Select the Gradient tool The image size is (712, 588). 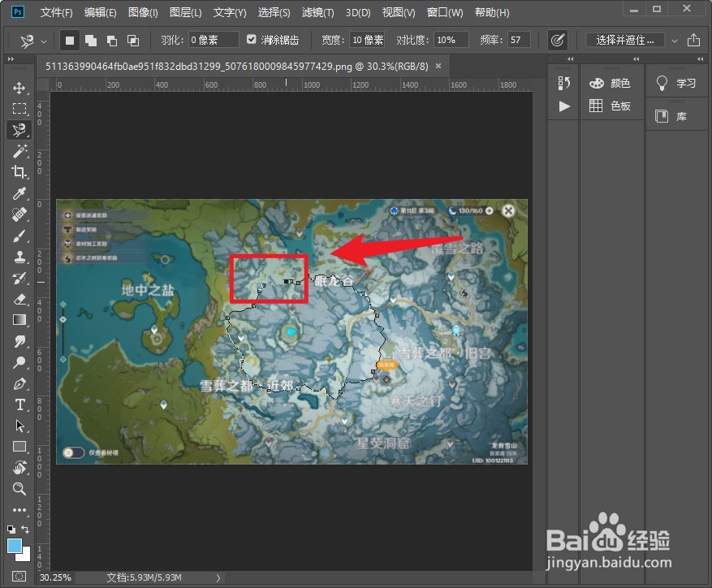[x=19, y=320]
